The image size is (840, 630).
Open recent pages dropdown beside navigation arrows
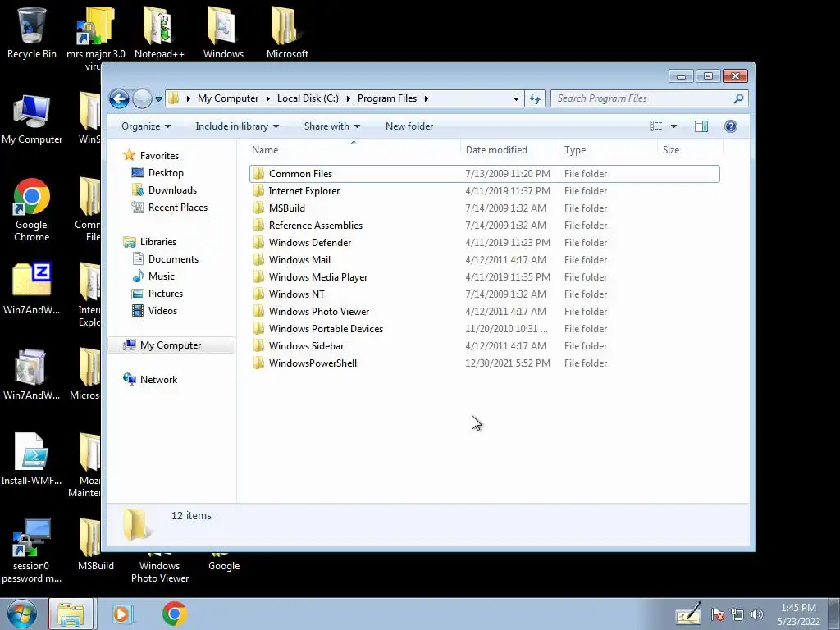(158, 99)
